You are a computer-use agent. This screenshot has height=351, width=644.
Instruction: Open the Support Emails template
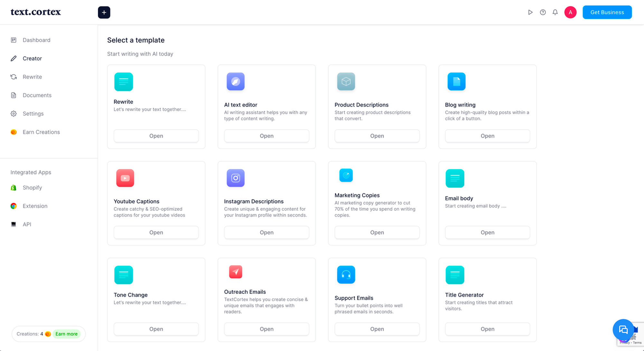pyautogui.click(x=377, y=328)
